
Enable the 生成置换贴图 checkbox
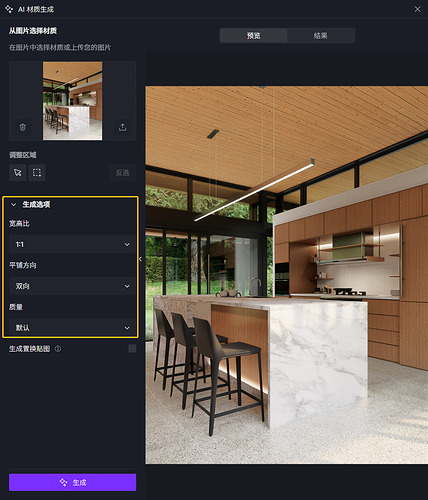point(132,349)
